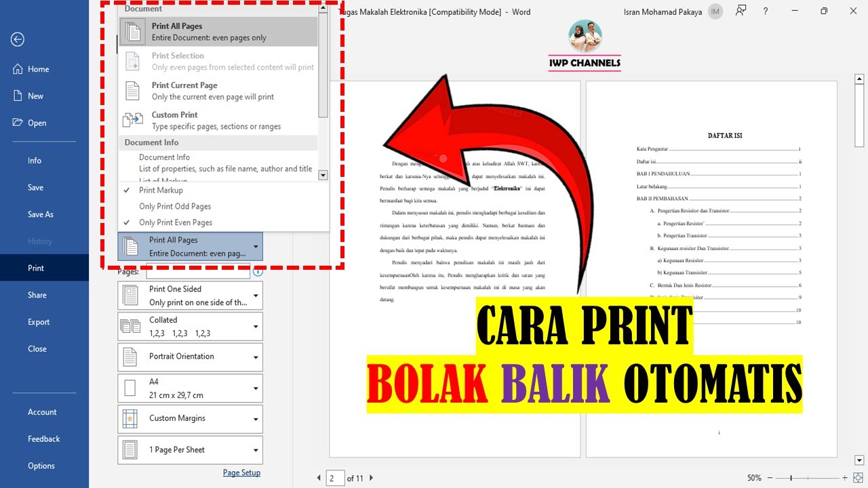Viewport: 868px width, 488px height.
Task: Click the feedback person icon near the title bar
Action: (741, 11)
